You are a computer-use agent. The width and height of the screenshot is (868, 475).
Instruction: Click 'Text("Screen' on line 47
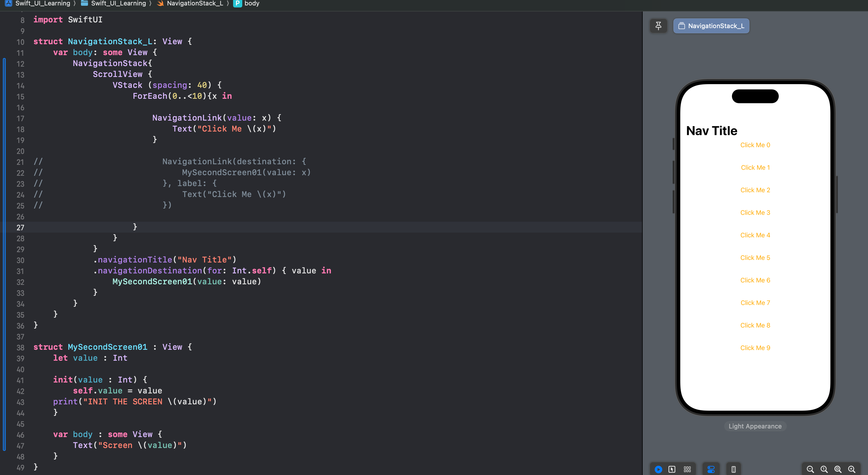coord(102,445)
